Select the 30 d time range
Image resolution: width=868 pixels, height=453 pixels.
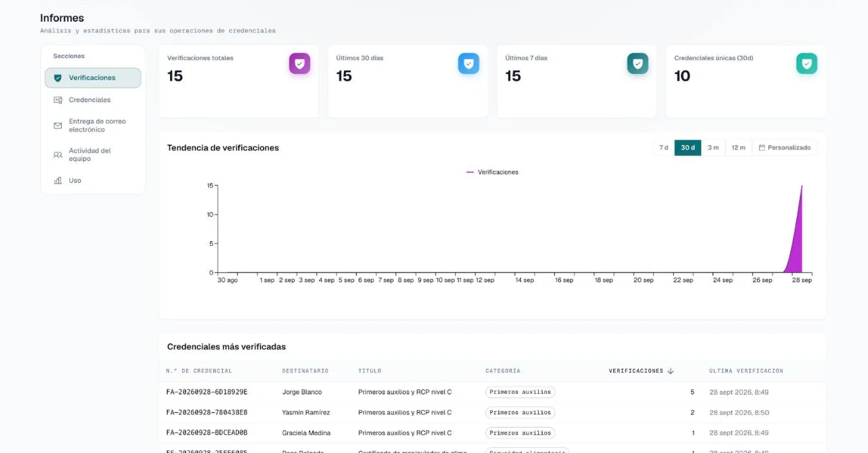[x=688, y=148]
